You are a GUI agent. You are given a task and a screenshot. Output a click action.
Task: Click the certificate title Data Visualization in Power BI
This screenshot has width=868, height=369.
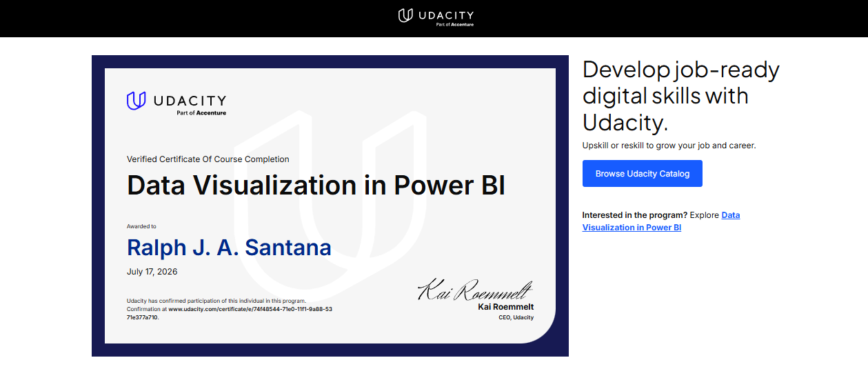316,185
